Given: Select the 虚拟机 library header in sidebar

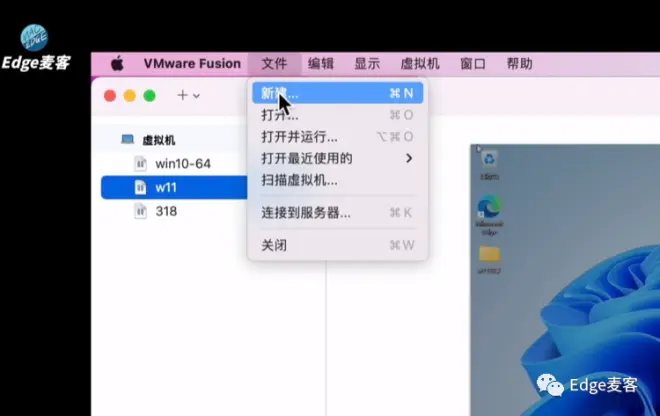Looking at the screenshot, I should [x=158, y=140].
